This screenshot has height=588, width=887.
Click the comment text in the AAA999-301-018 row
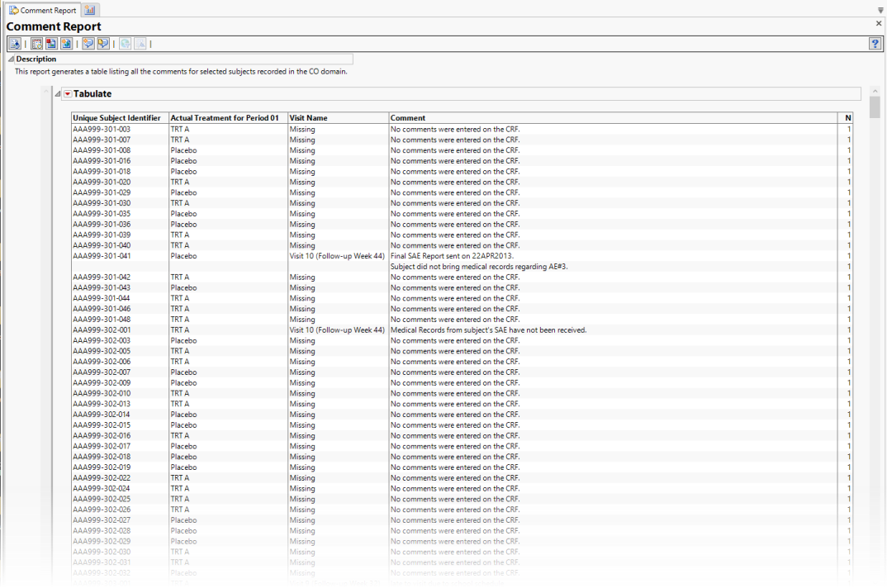pyautogui.click(x=455, y=172)
